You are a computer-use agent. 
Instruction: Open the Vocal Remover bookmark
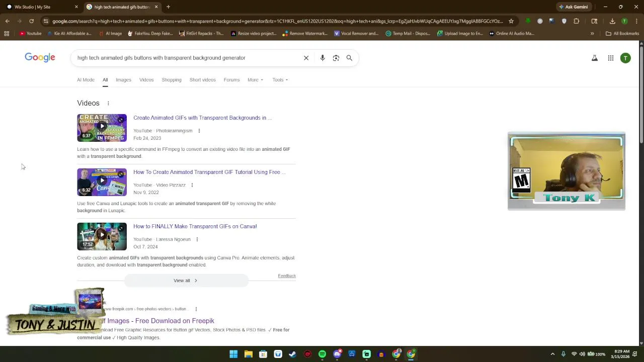click(x=356, y=34)
